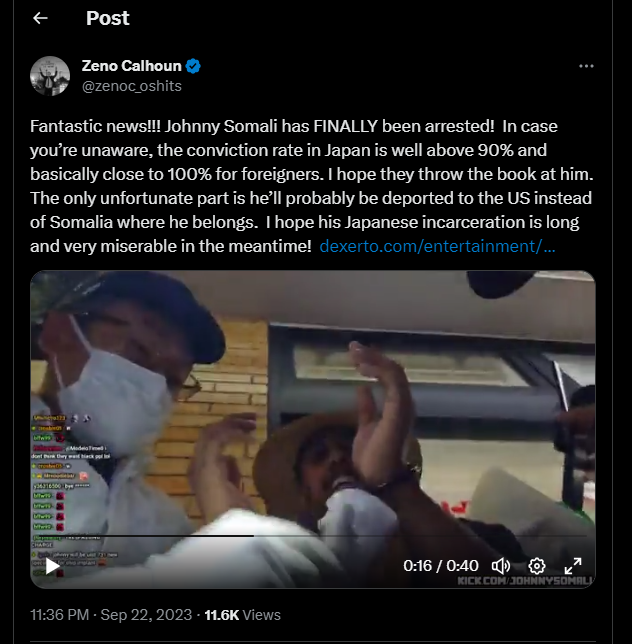Screen dimensions: 632x644
Task: Open the Zeno Calhoun display name link
Action: coord(131,66)
